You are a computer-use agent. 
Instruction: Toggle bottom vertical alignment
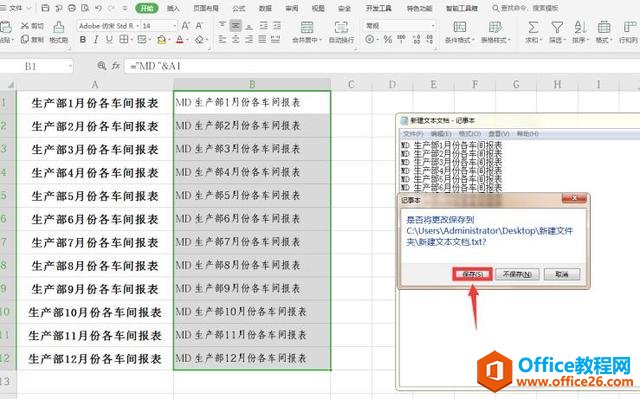(x=249, y=26)
